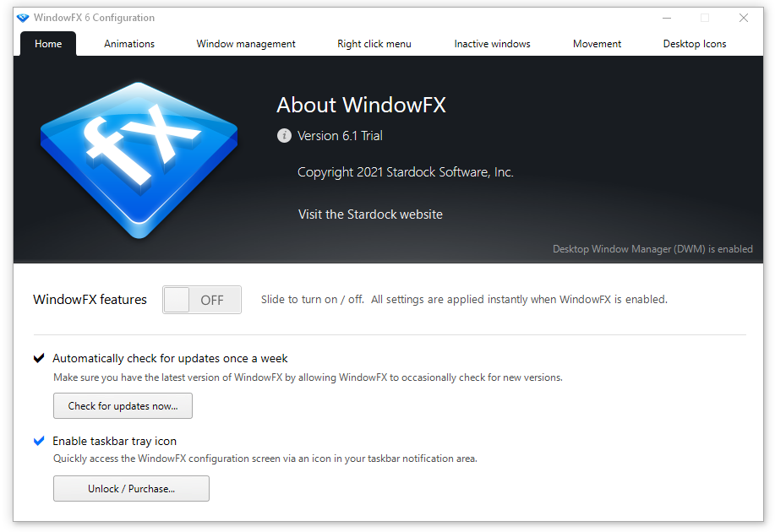Slide the WindowFX features switch to ON
The height and width of the screenshot is (532, 775).
201,300
